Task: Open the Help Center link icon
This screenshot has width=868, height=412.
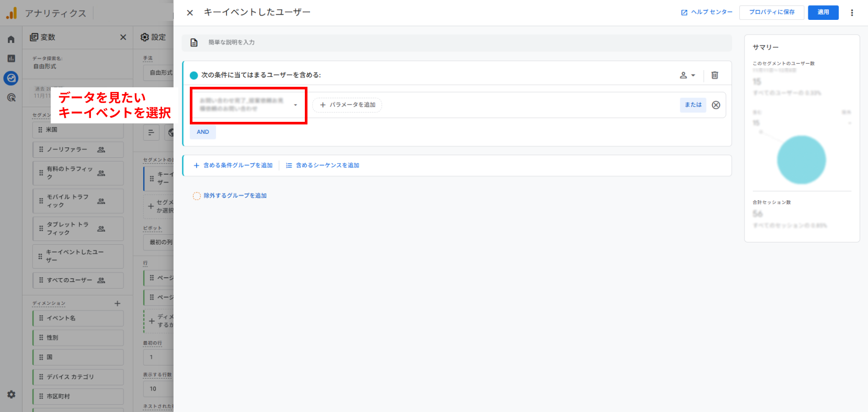Action: (x=684, y=13)
